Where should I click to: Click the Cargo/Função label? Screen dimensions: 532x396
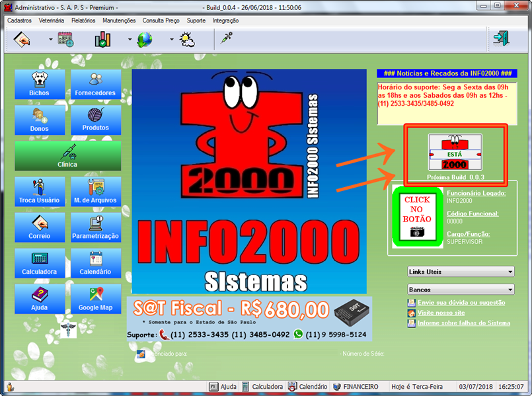[468, 234]
